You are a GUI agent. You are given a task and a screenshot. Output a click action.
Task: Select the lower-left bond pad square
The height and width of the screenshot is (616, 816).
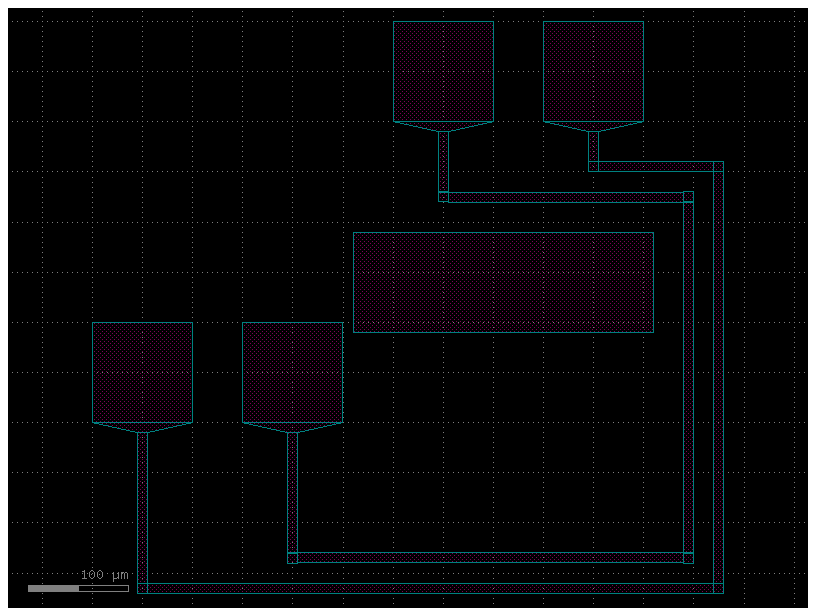pos(142,372)
